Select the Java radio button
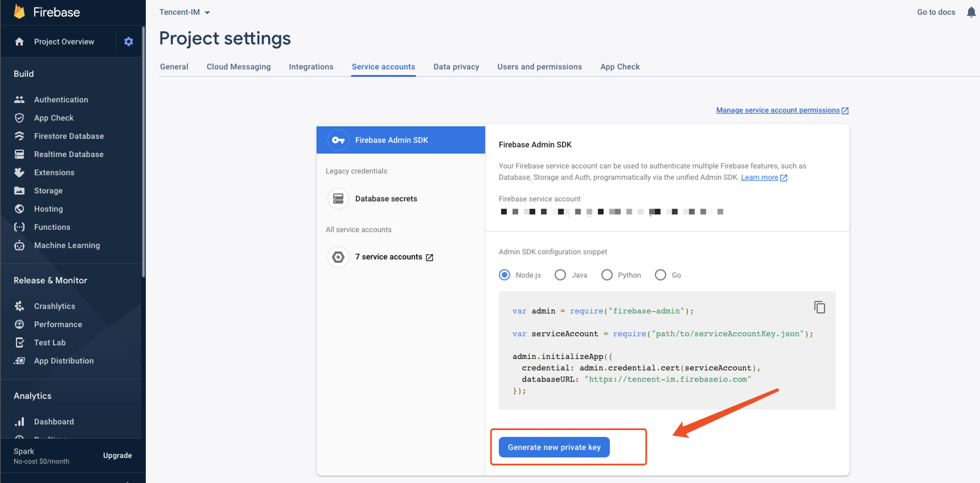The height and width of the screenshot is (483, 980). pos(560,275)
